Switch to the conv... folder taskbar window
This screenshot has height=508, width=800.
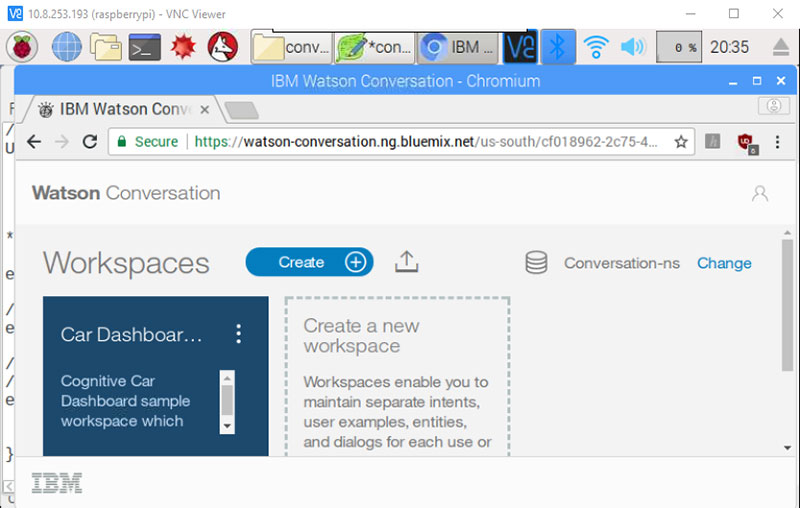coord(292,47)
